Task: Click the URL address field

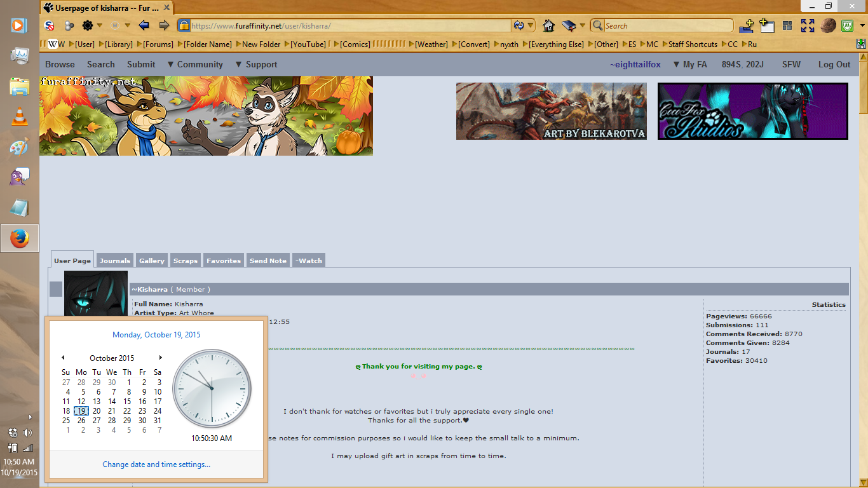Action: coord(349,25)
